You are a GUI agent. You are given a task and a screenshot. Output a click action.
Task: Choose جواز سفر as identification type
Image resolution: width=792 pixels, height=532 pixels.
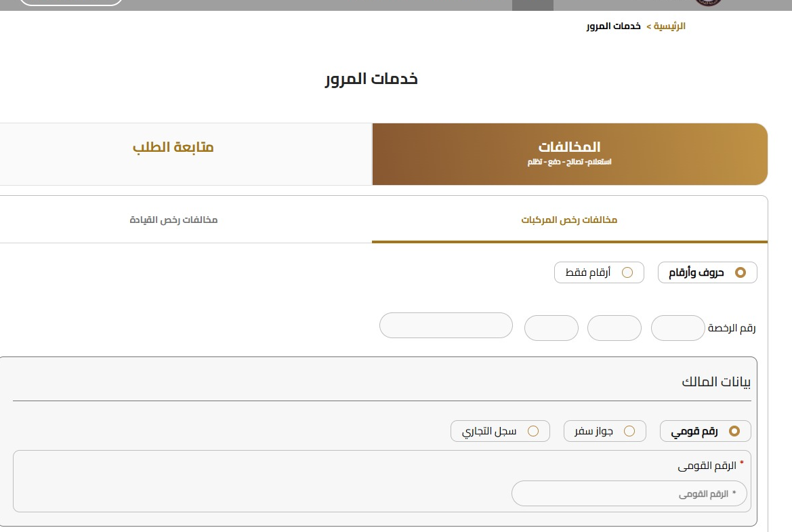(604, 431)
